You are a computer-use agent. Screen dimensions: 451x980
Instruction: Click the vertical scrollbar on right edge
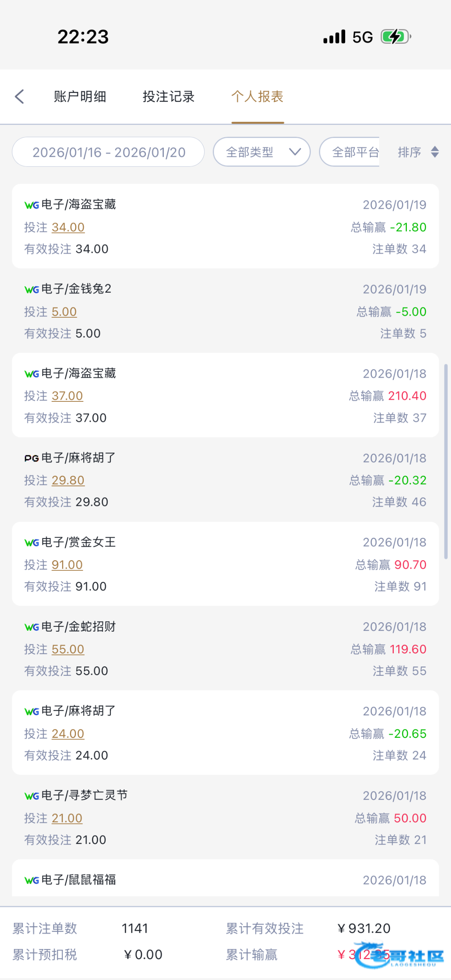point(446,461)
